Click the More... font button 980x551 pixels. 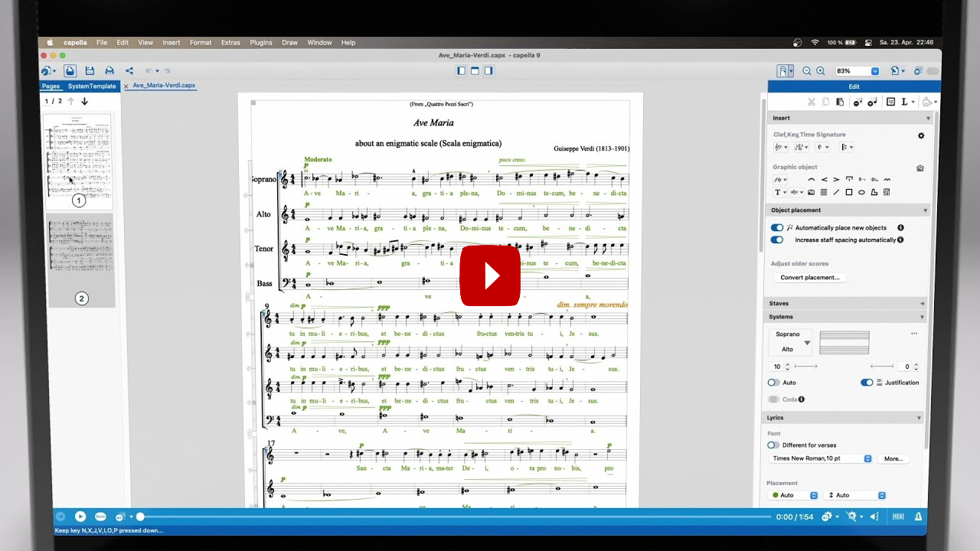click(893, 459)
